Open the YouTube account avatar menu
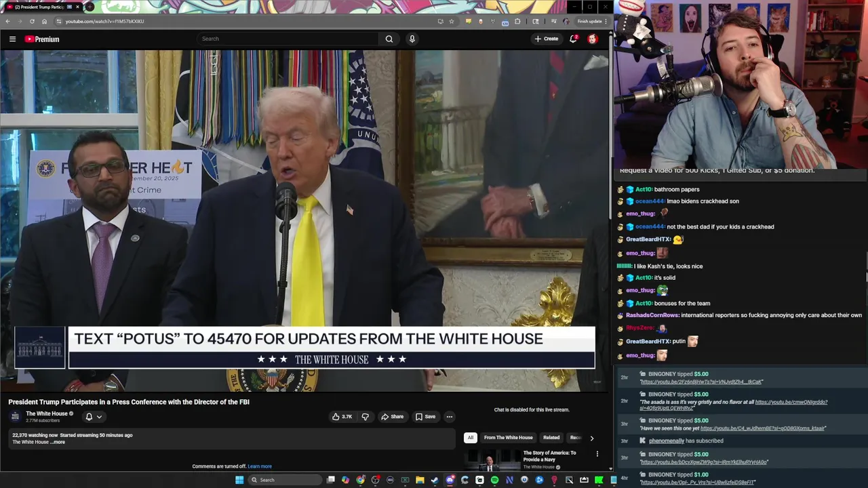The height and width of the screenshot is (488, 868). (592, 39)
